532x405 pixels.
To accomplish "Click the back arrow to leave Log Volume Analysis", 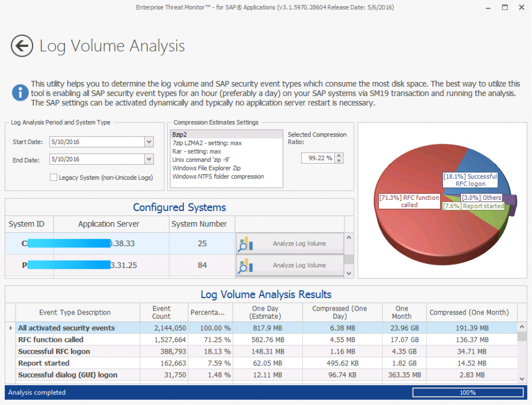I will 21,46.
